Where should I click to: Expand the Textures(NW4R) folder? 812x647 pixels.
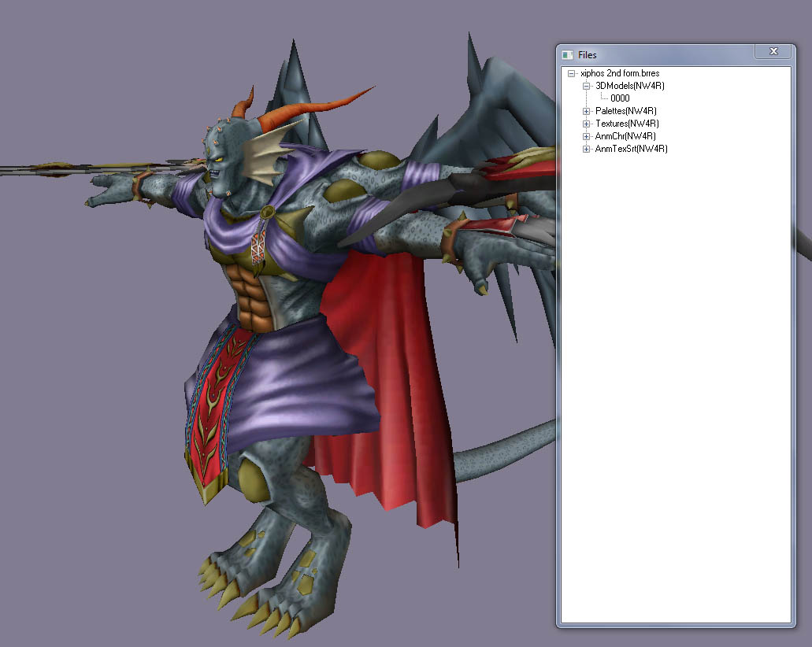(586, 124)
